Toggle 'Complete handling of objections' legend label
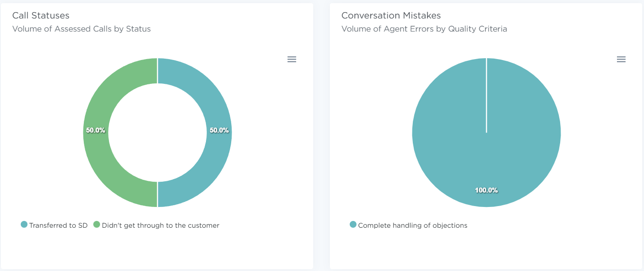Viewport: 644px width, 271px height. (412, 225)
